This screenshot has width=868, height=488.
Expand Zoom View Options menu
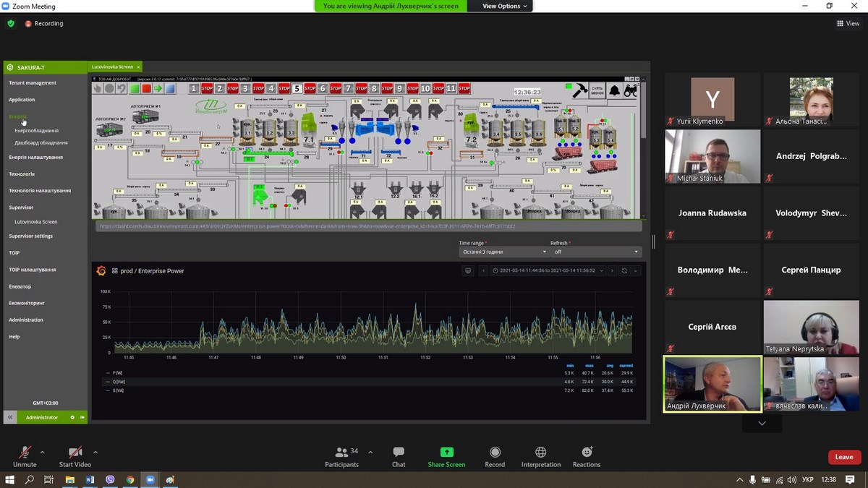(x=506, y=6)
